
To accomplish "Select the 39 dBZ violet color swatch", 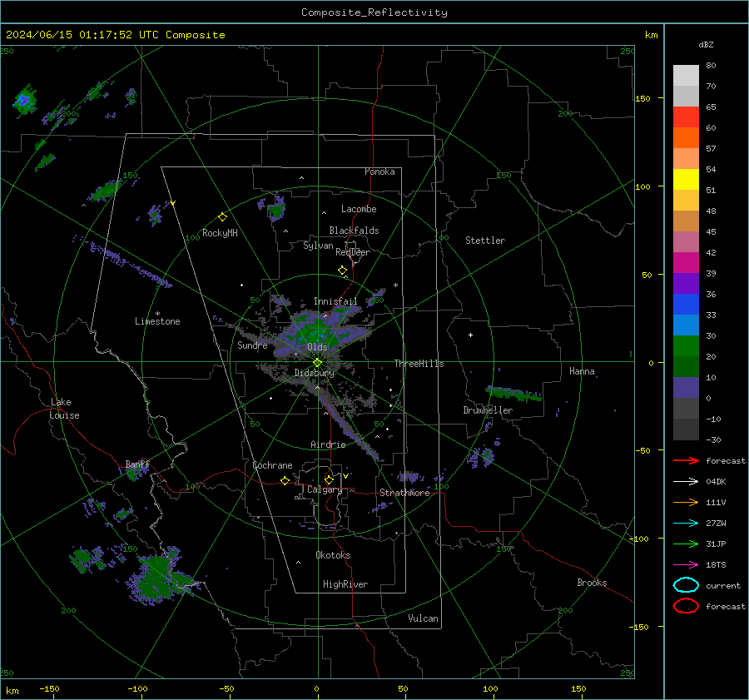I will click(686, 283).
